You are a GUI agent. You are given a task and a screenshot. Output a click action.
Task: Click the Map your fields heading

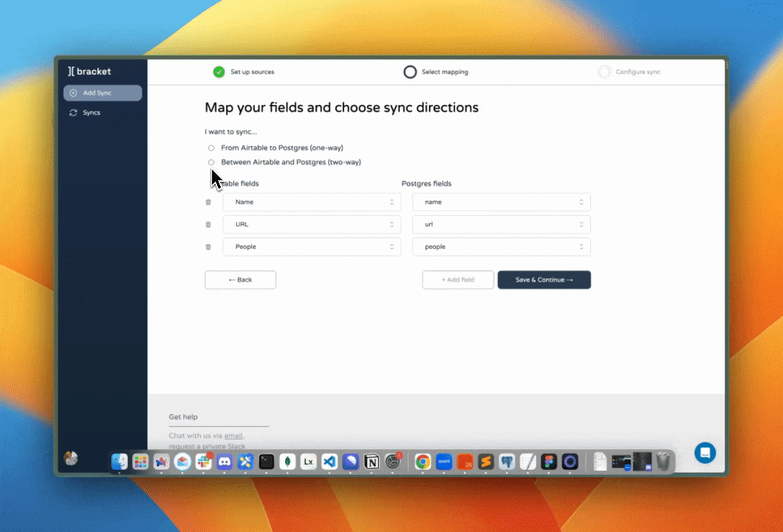point(341,108)
